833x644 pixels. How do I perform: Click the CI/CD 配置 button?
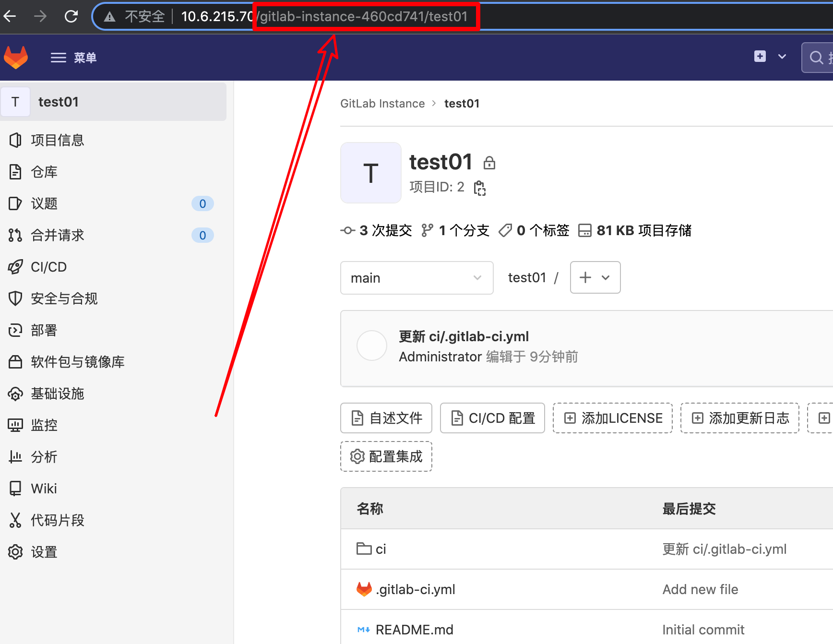[x=492, y=418]
